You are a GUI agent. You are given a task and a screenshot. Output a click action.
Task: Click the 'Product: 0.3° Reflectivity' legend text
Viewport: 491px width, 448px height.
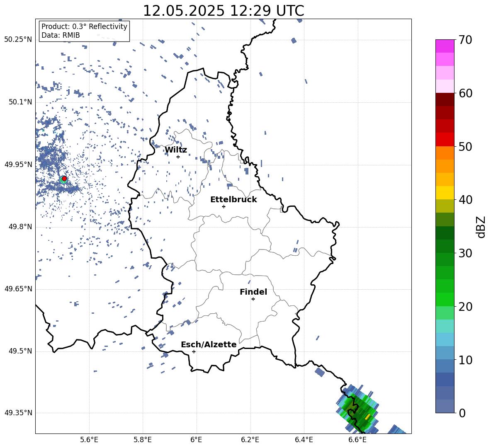tap(84, 26)
